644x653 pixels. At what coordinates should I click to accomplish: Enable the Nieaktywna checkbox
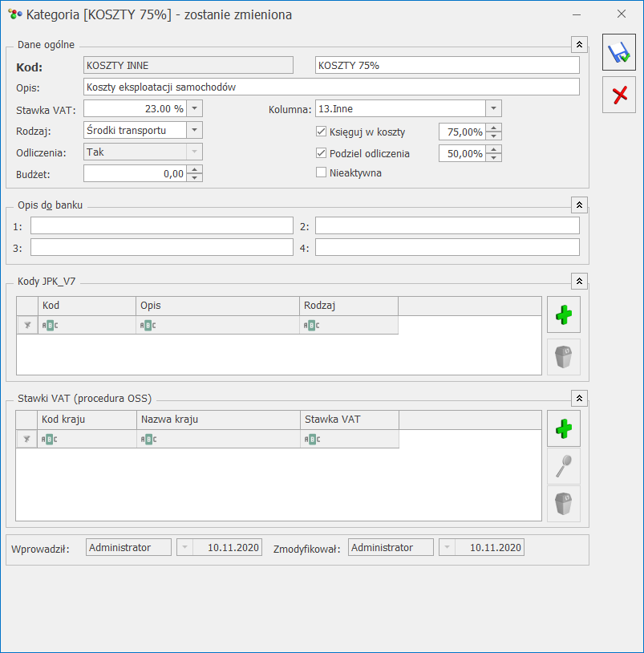[x=321, y=172]
